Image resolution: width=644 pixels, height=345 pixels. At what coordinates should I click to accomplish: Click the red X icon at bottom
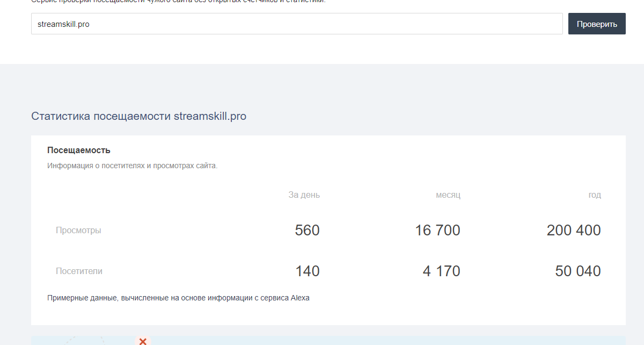[143, 341]
